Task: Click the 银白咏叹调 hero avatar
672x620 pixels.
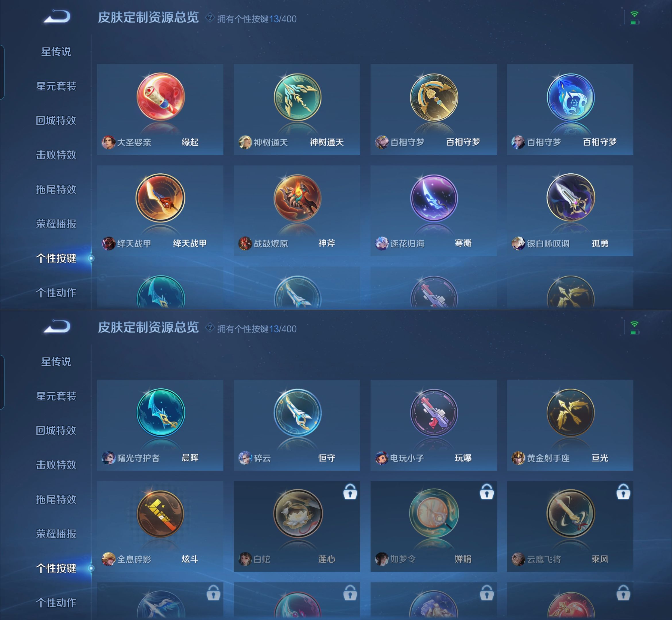Action: (x=518, y=244)
